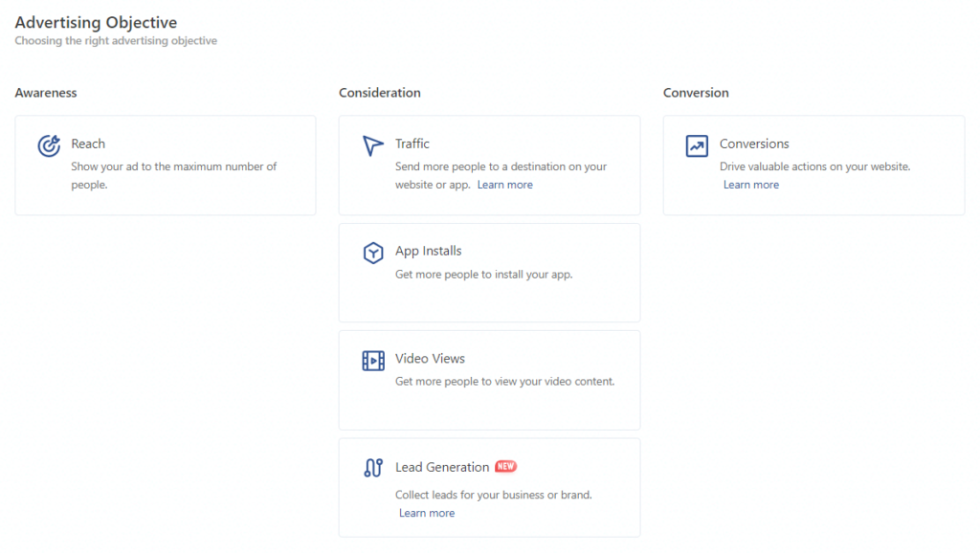Click the App Installs hexagon icon

pos(372,254)
